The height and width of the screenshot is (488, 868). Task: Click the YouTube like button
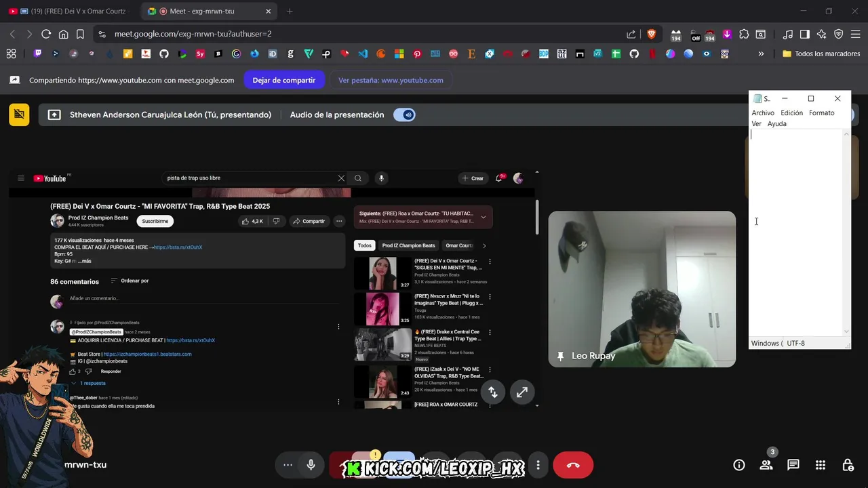point(252,221)
